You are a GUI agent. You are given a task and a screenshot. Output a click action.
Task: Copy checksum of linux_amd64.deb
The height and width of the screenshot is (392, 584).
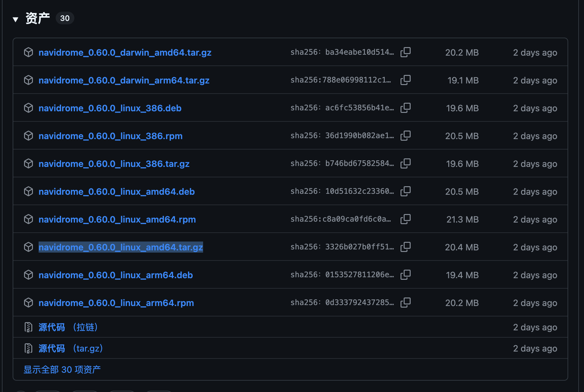click(x=405, y=191)
